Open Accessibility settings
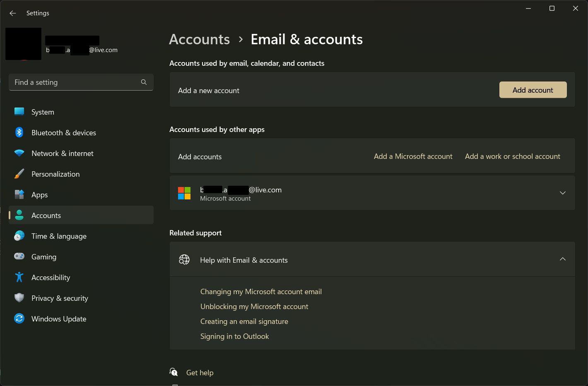This screenshot has width=588, height=386. coord(81,277)
